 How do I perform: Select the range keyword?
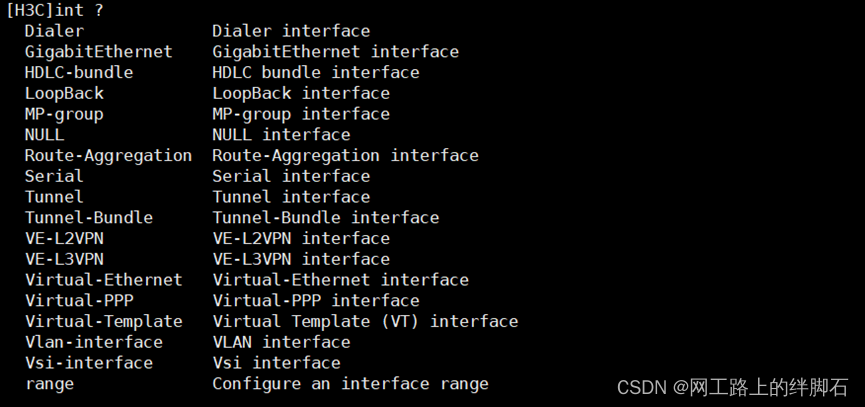click(x=50, y=384)
